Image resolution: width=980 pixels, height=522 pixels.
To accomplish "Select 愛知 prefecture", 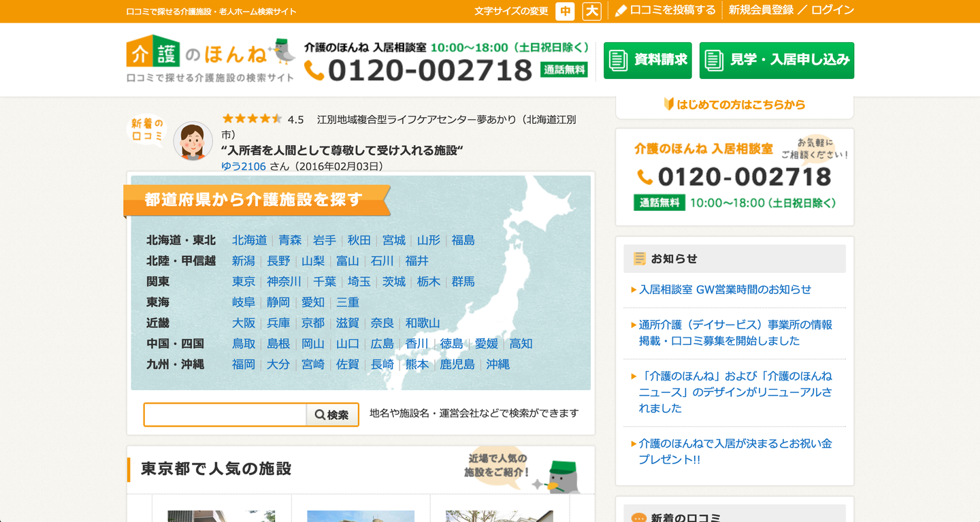I will tap(313, 302).
